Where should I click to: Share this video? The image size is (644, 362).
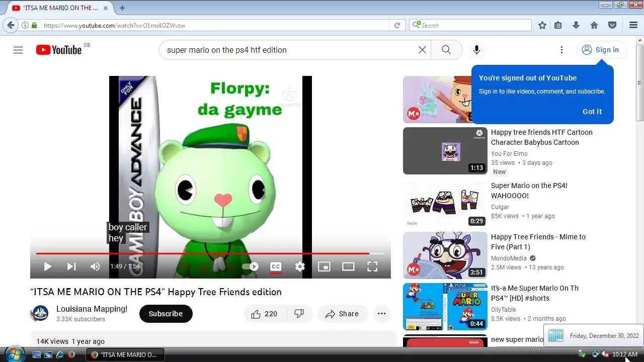click(342, 314)
